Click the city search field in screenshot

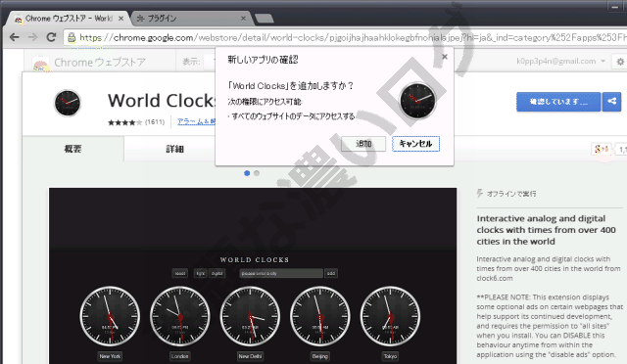pyautogui.click(x=281, y=273)
